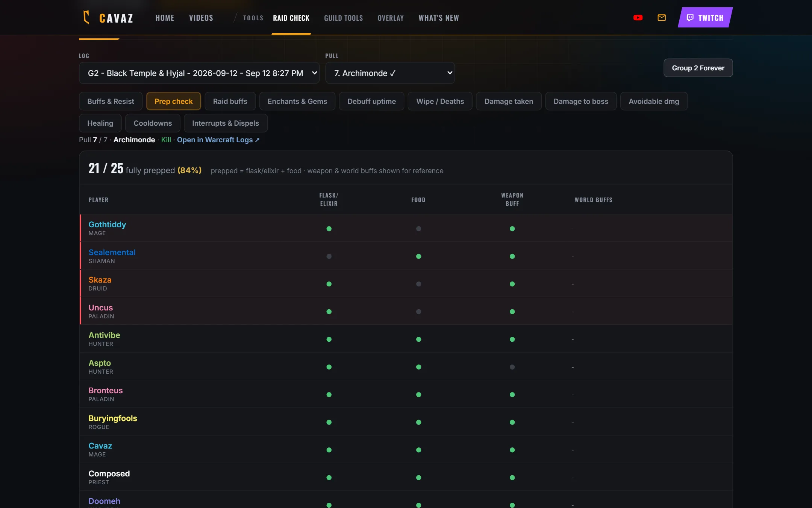Click the World Buffs column header
The image size is (812, 508).
pyautogui.click(x=594, y=200)
